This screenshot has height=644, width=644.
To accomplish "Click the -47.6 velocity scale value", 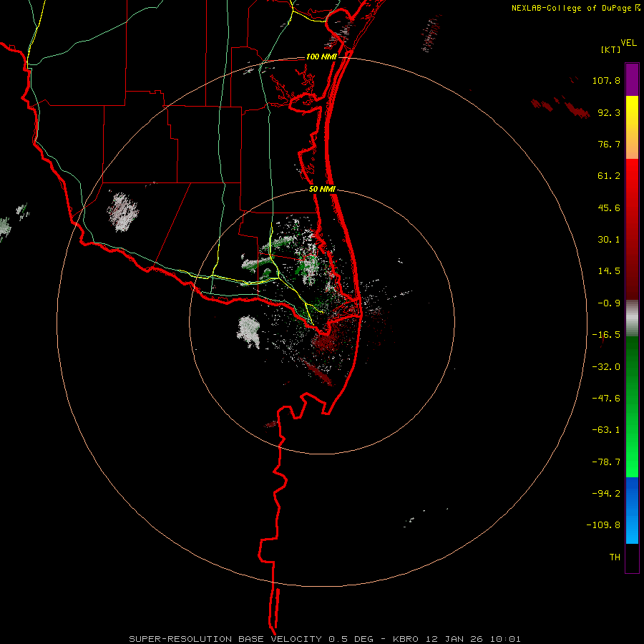I will tap(606, 399).
